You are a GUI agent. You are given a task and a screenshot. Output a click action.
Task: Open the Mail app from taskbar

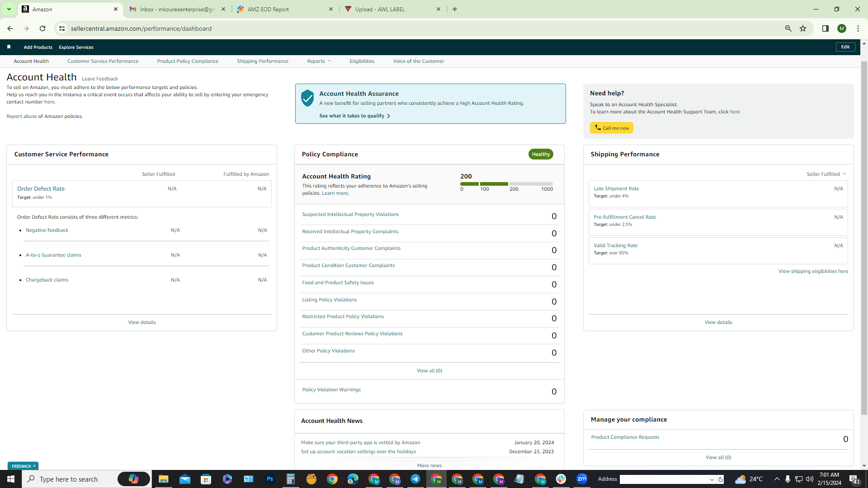pyautogui.click(x=185, y=479)
